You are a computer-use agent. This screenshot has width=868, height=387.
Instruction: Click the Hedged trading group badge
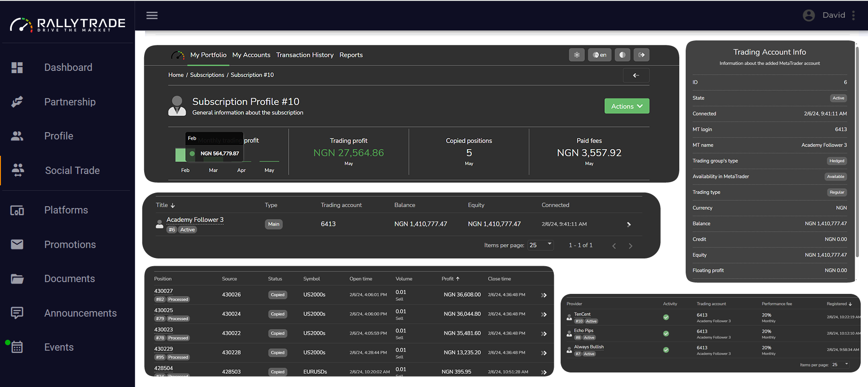[x=837, y=161]
